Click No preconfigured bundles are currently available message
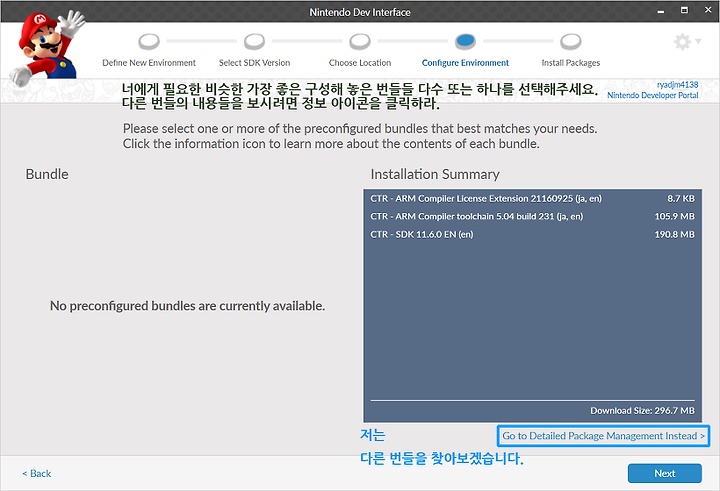This screenshot has height=491, width=720. click(x=187, y=306)
